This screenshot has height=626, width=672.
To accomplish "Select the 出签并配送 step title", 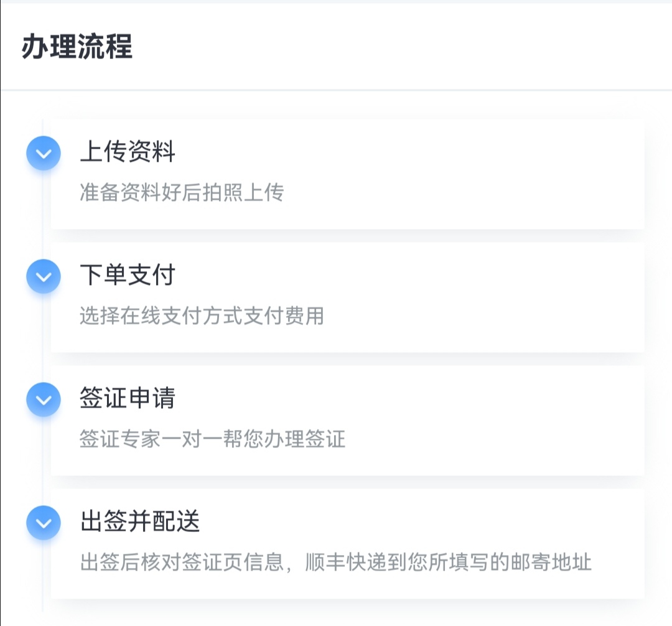I will coord(140,521).
